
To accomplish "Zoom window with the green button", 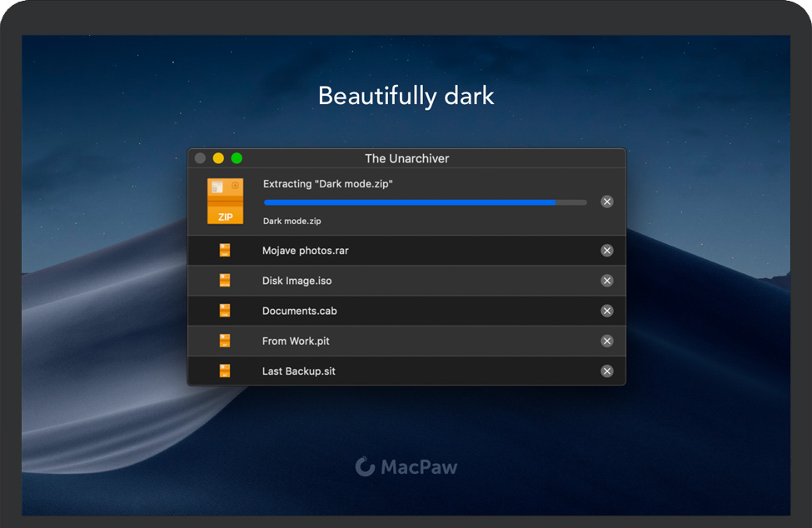I will click(237, 158).
